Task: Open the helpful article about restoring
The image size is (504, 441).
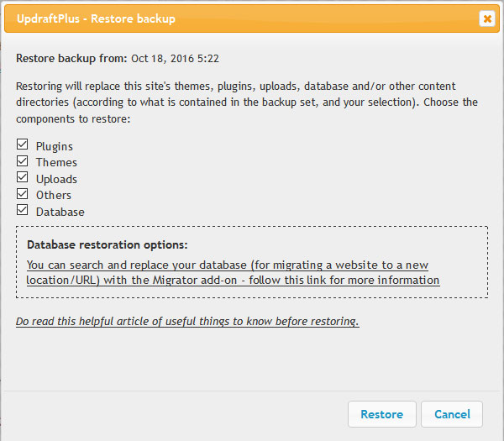Action: tap(187, 322)
